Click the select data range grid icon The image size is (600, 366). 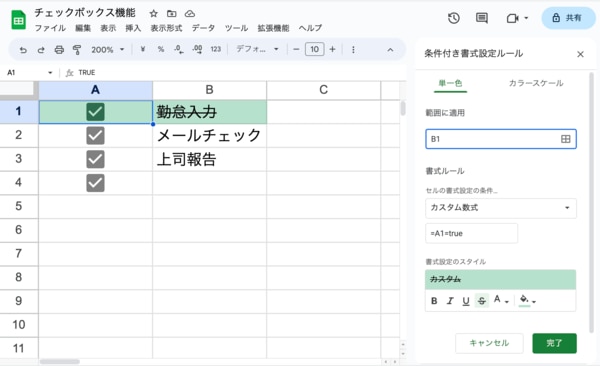(566, 139)
